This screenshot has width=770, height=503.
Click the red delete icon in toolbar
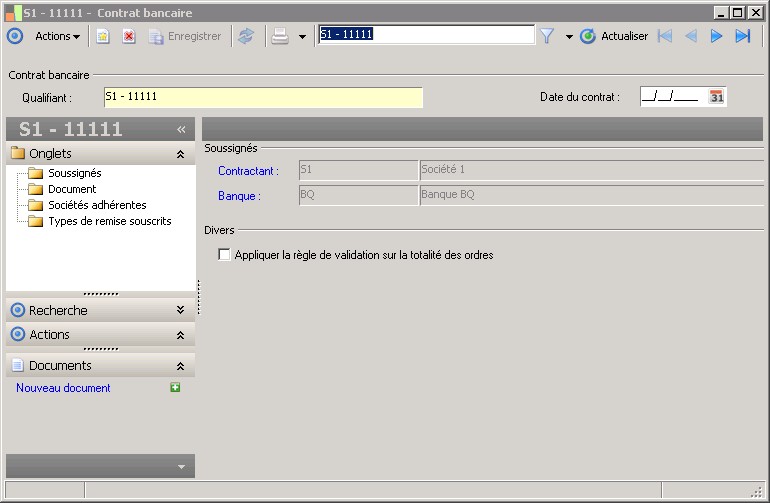coord(129,36)
